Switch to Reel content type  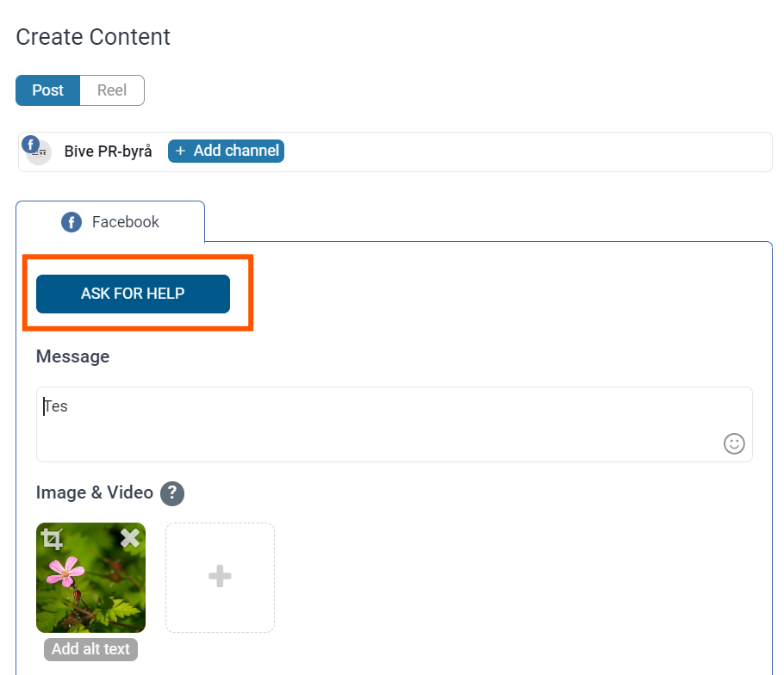click(x=112, y=90)
